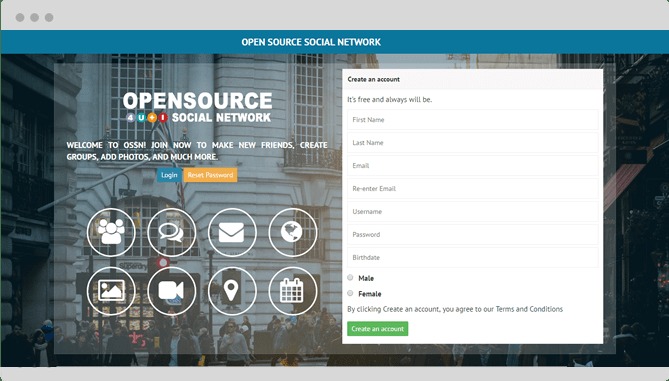Focus the Re-enter Email field
669x381 pixels.
coord(473,189)
